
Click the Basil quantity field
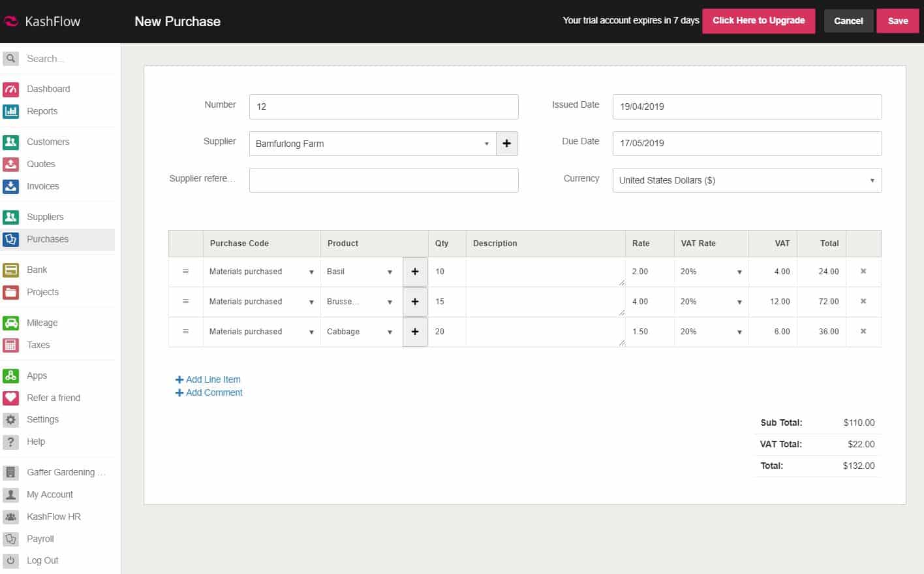(447, 272)
